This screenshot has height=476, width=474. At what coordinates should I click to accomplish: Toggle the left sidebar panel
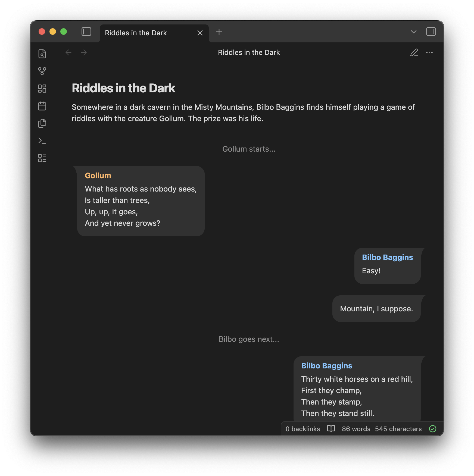(86, 32)
